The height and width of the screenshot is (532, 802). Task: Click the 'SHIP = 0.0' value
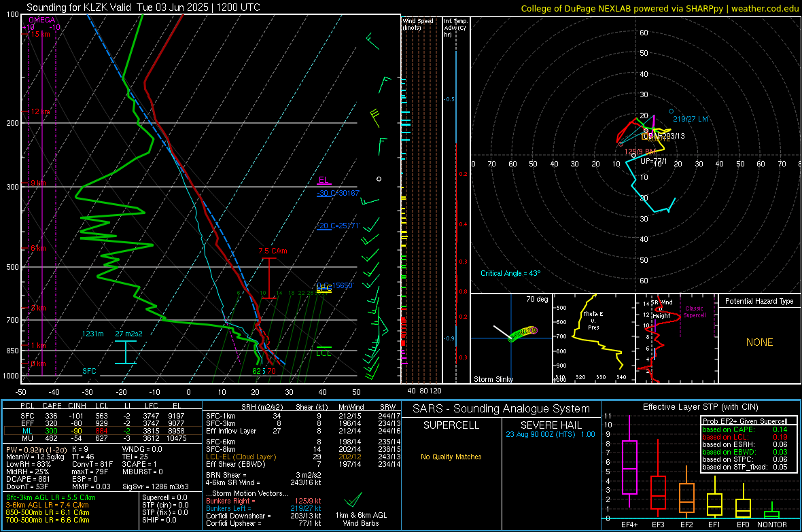click(x=159, y=520)
